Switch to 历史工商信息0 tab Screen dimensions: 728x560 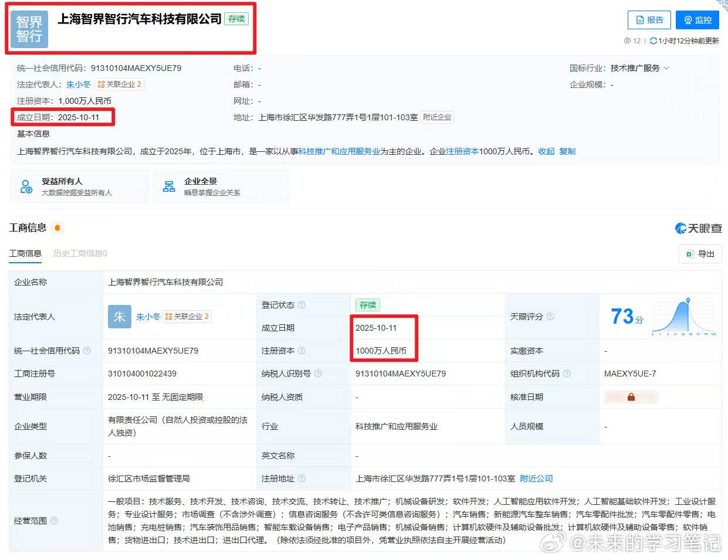[80, 253]
